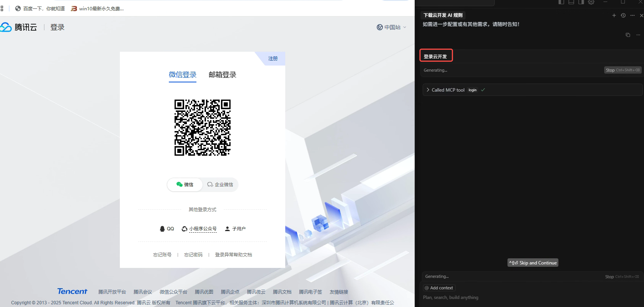Open chat panel more options menu
644x307 pixels.
tap(633, 15)
